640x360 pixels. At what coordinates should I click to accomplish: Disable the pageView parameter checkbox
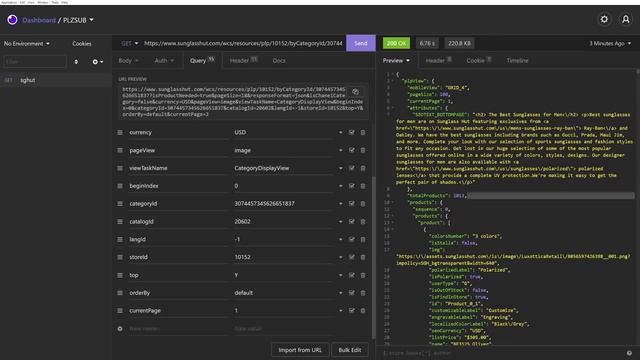click(351, 150)
